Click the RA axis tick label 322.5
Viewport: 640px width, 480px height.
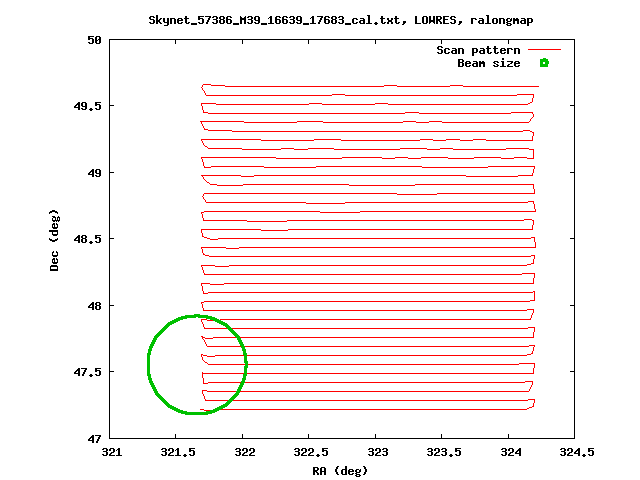(x=311, y=452)
